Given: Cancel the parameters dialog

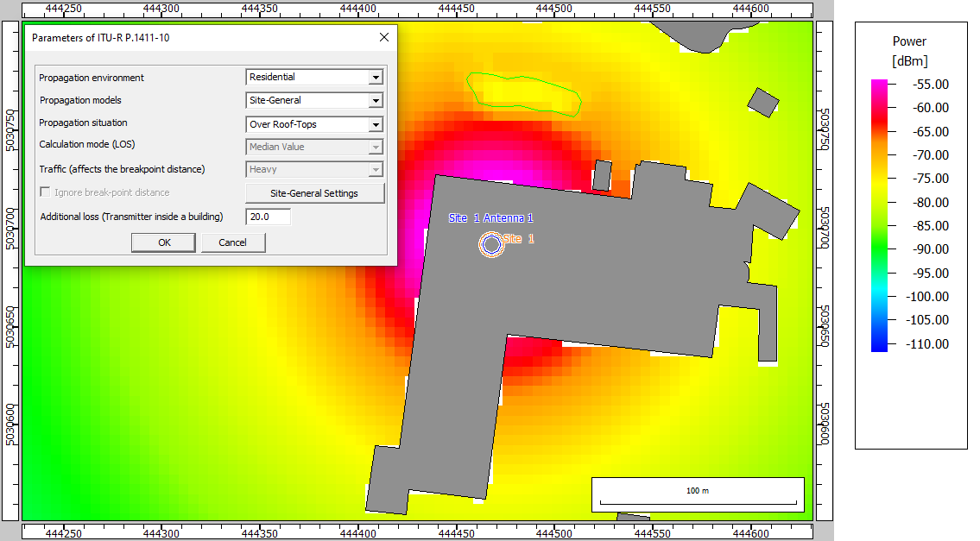Looking at the screenshot, I should [233, 242].
